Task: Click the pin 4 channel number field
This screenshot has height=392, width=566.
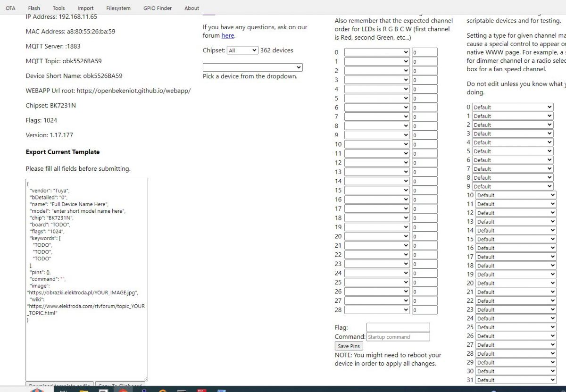Action: click(424, 89)
